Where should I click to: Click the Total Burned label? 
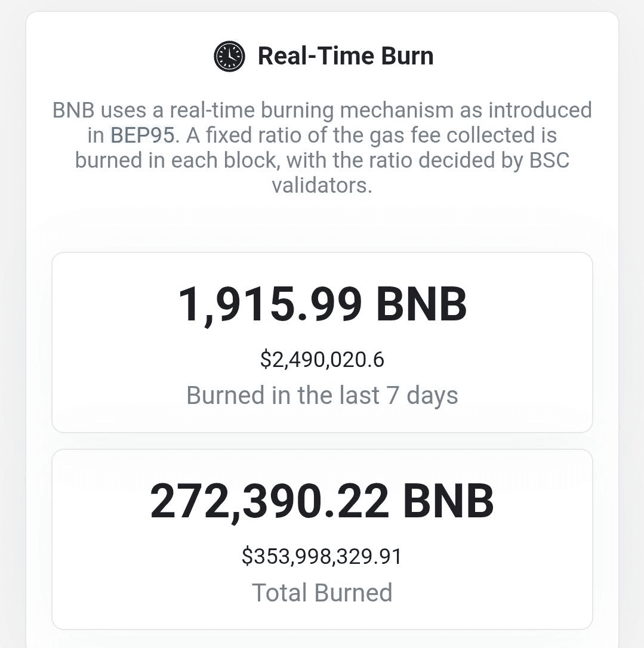pos(322,593)
